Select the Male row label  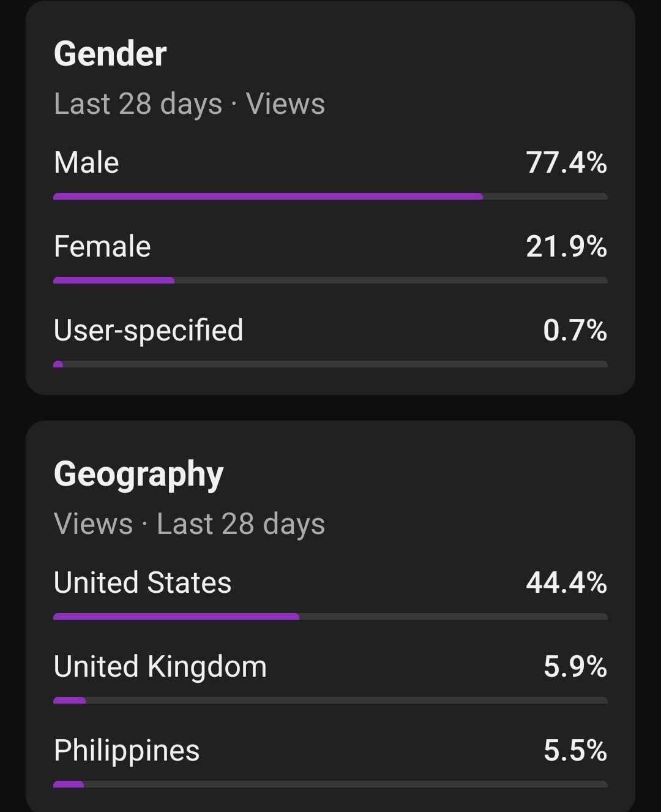[86, 163]
